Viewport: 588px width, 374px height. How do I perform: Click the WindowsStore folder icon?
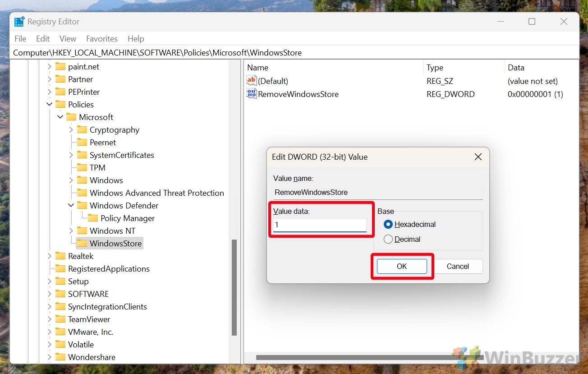click(82, 243)
